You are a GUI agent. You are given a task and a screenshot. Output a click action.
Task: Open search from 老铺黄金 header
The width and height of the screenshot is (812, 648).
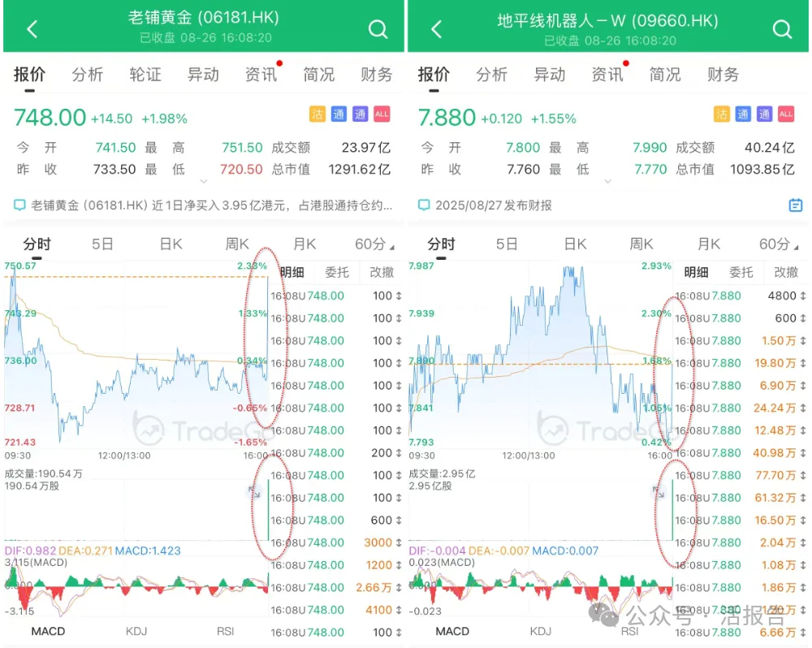pos(378,29)
